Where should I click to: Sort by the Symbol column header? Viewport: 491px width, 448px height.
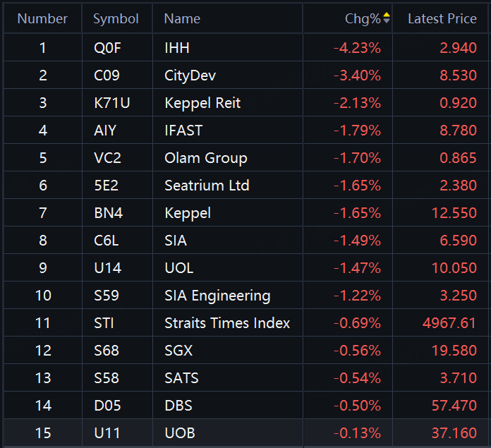[116, 19]
